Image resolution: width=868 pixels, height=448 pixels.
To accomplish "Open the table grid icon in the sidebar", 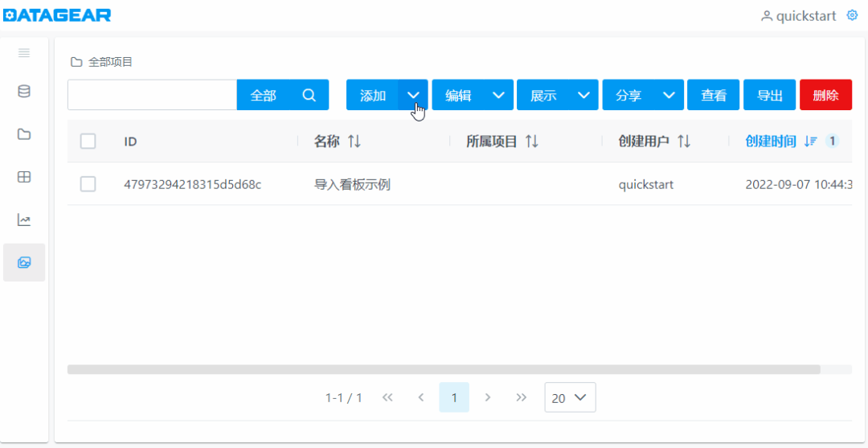I will 24,177.
